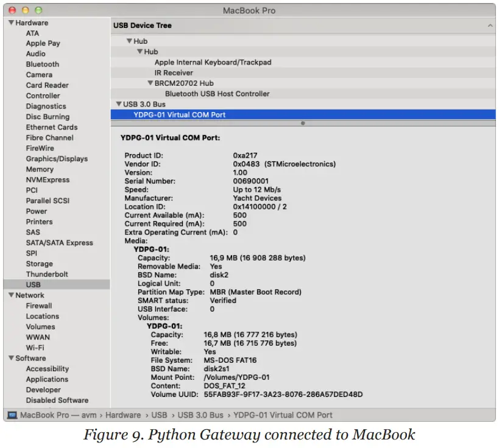Select Printers in the sidebar
The image size is (499, 448).
[x=39, y=222]
